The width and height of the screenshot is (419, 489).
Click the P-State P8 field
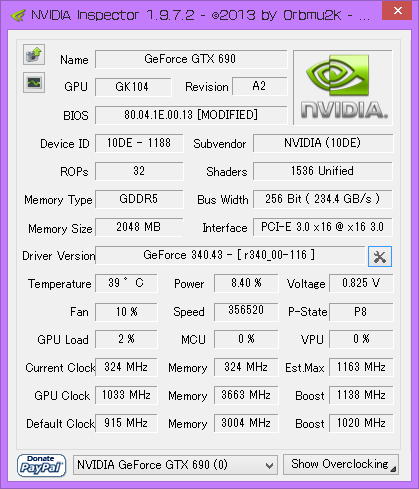[361, 312]
